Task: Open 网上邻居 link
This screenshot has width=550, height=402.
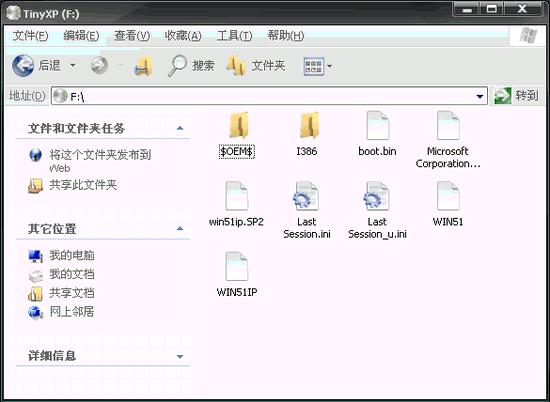Action: tap(72, 311)
